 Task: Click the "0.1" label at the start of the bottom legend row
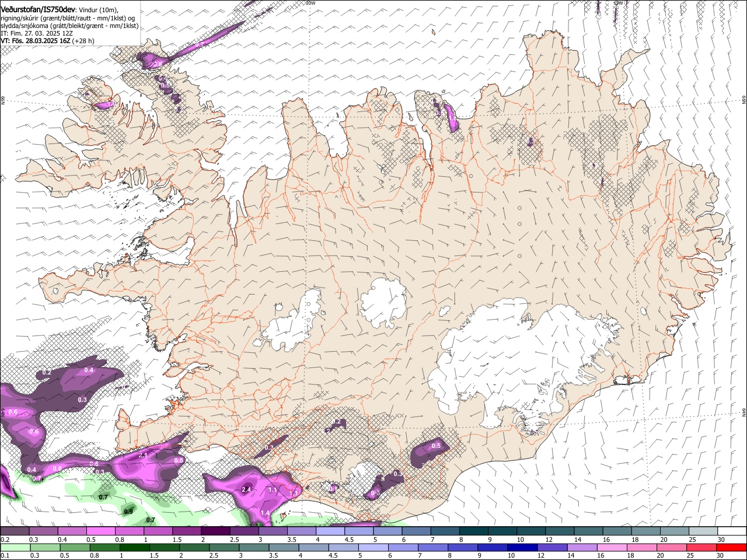click(x=4, y=555)
